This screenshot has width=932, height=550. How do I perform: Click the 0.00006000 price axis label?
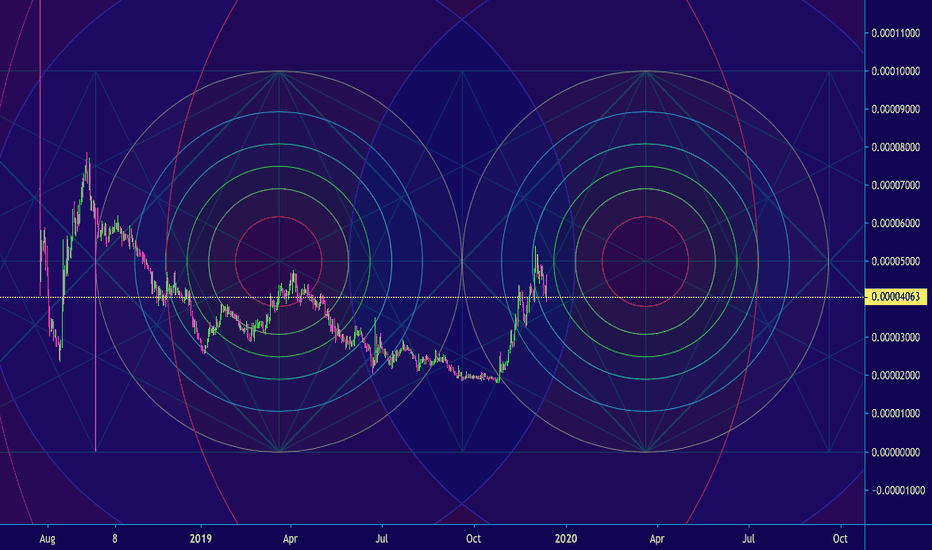(x=896, y=224)
